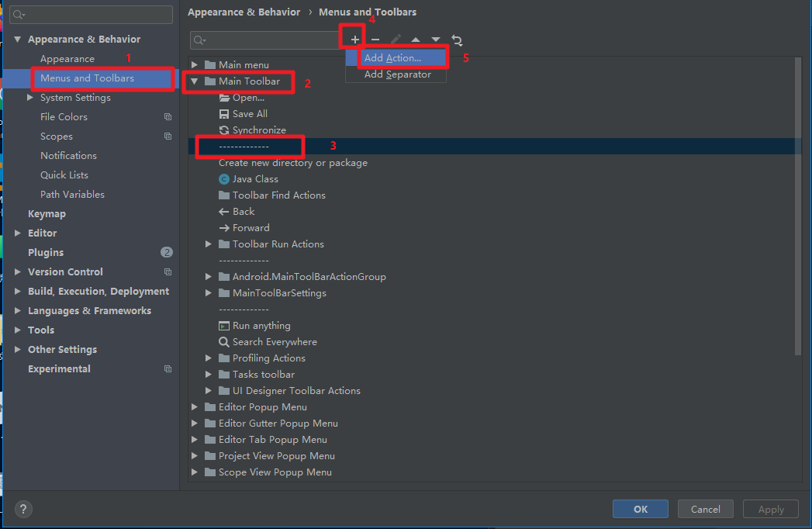812x529 pixels.
Task: Focus the settings search field
Action: (x=92, y=15)
